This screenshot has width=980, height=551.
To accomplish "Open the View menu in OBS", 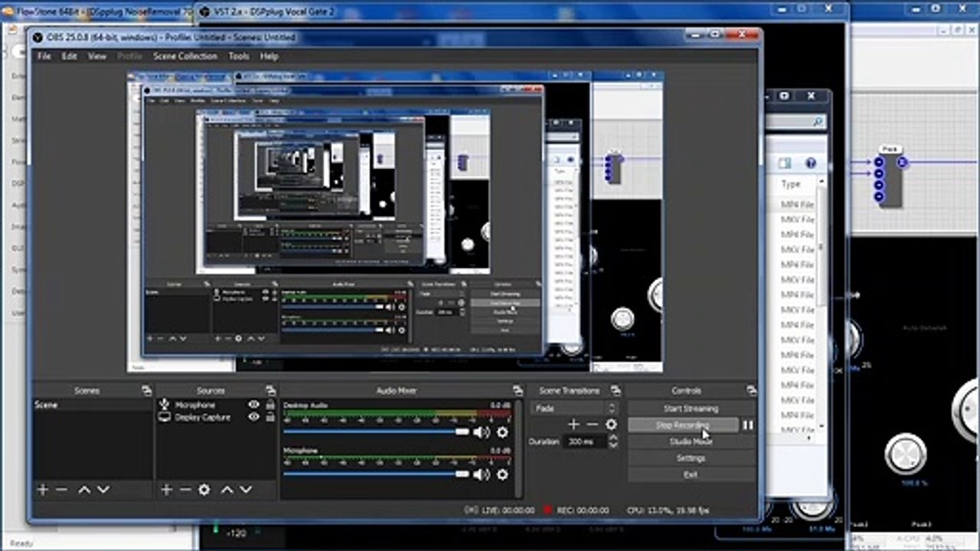I will (x=97, y=56).
